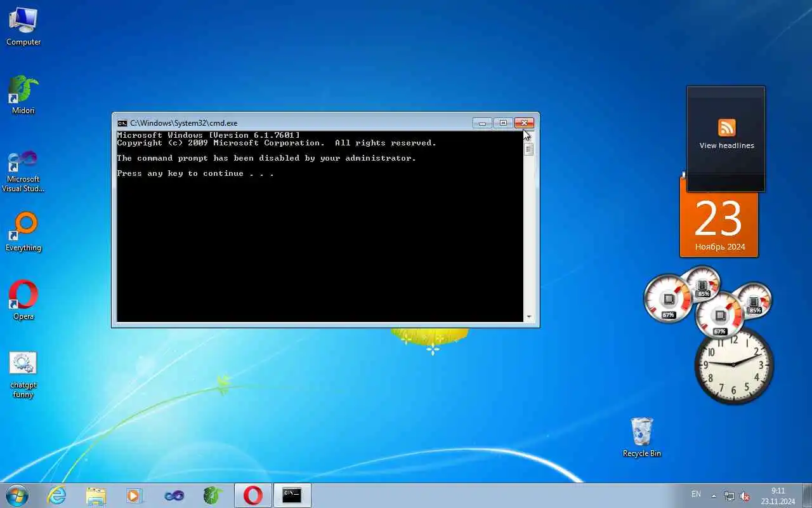Click the 'Microsoft Windows [Version 6.1.7601]' line
Viewport: 812px width, 508px height.
pos(208,135)
